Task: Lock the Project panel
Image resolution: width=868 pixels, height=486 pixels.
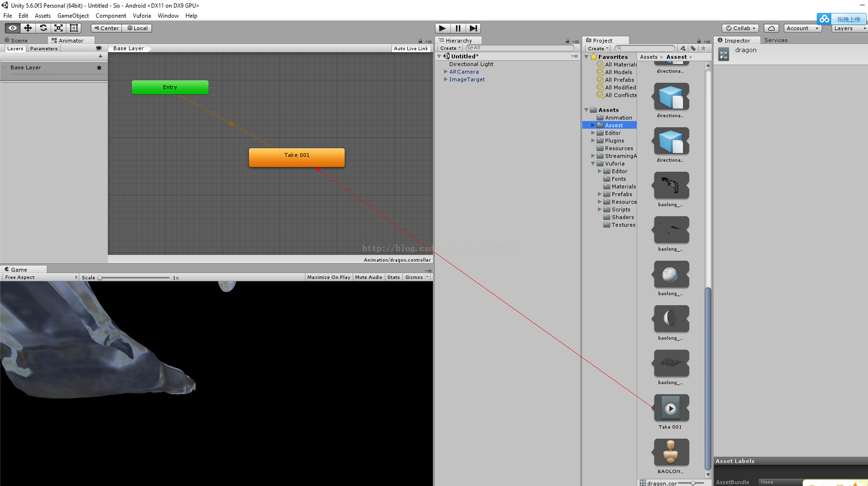Action: [699, 41]
